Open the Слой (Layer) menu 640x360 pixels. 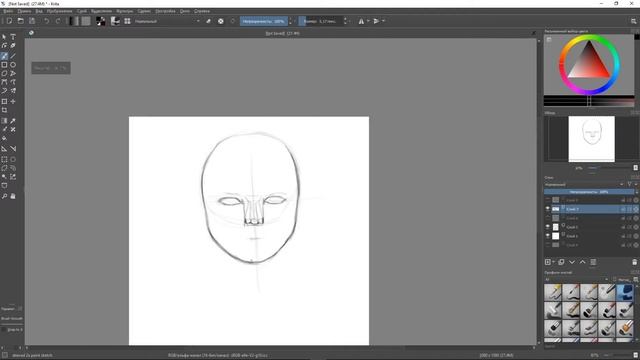click(x=82, y=11)
